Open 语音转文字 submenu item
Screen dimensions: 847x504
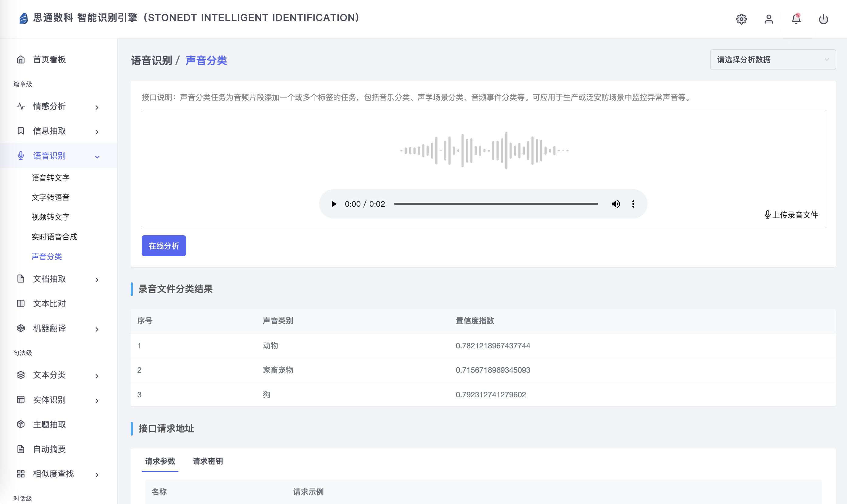pos(50,178)
